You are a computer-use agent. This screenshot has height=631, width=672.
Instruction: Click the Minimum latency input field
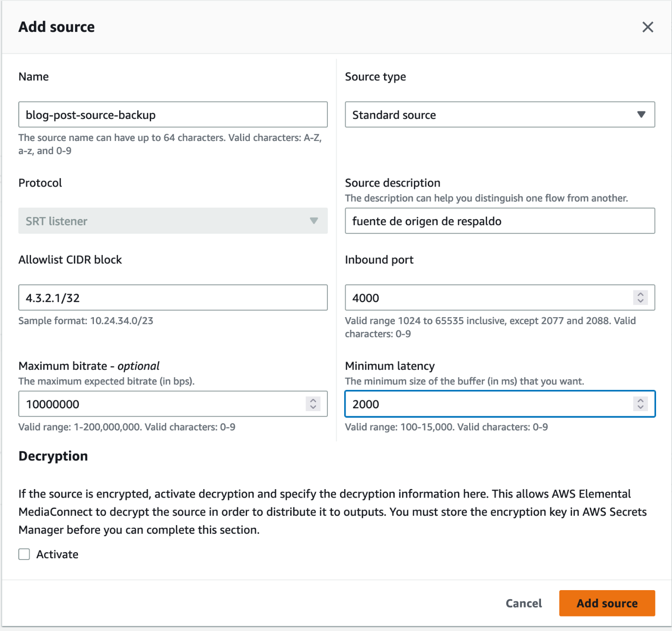488,404
